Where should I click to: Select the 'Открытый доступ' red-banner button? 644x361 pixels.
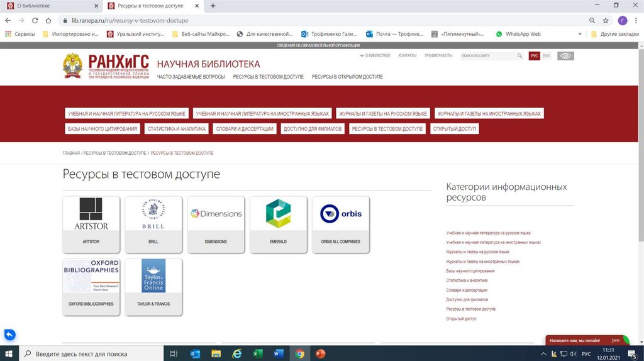[454, 128]
